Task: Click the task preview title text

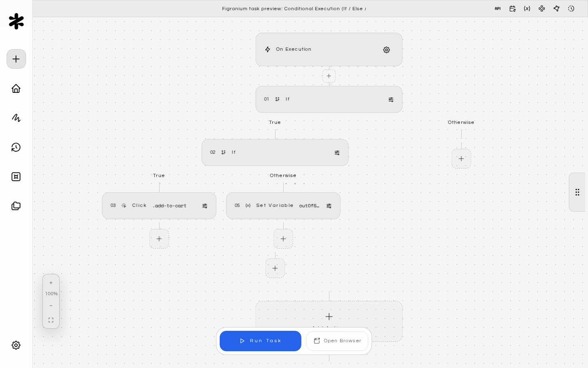Action: click(x=294, y=9)
